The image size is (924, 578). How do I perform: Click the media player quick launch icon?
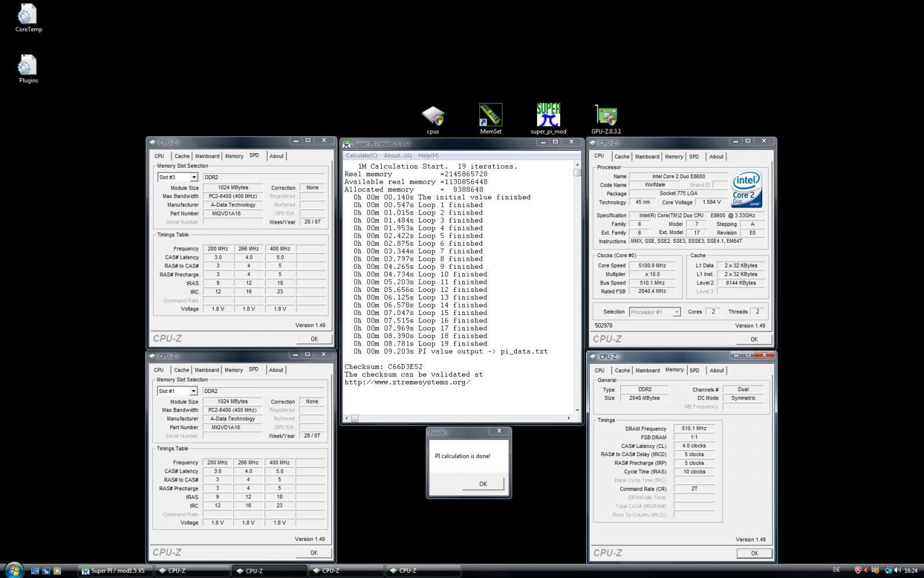(57, 570)
